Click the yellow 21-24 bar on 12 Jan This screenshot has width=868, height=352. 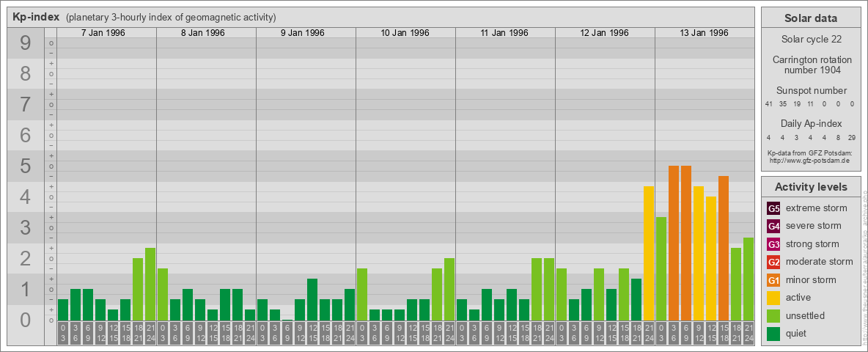[649, 254]
